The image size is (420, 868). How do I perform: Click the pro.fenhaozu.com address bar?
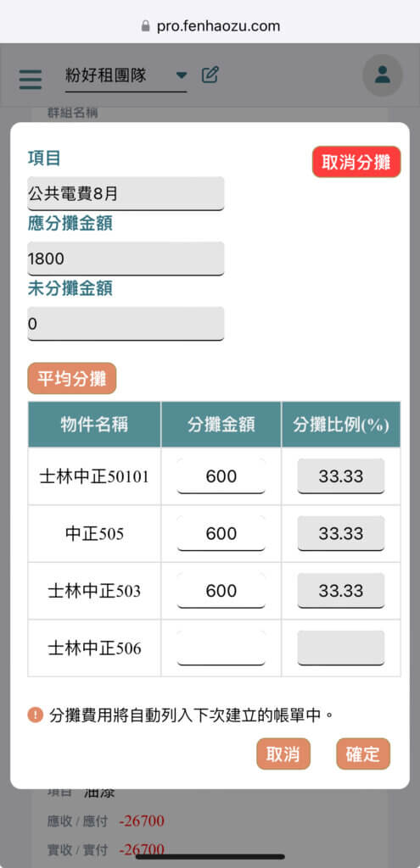[210, 26]
